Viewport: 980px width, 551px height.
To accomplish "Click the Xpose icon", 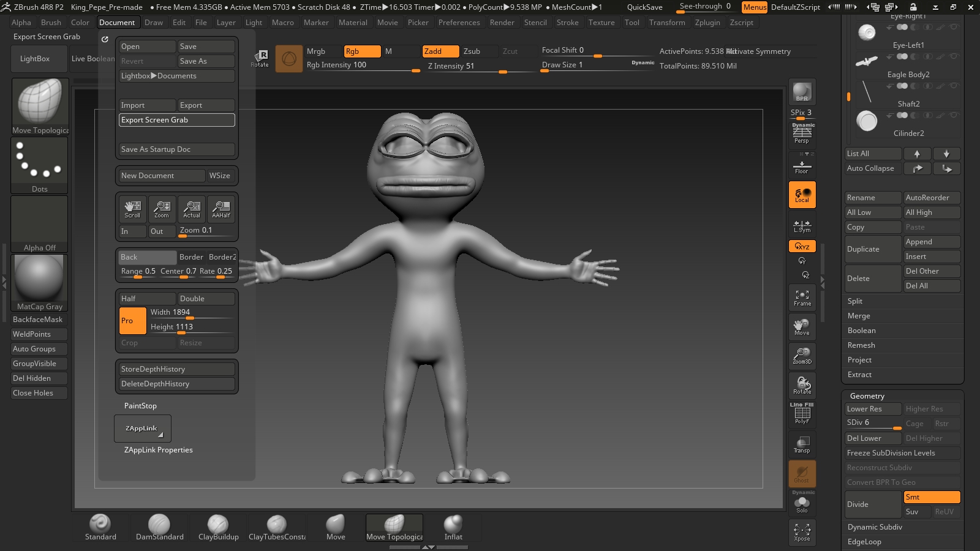I will (802, 532).
